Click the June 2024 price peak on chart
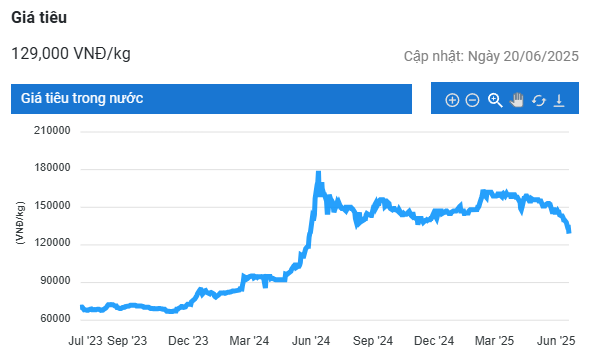This screenshot has width=591, height=362. [318, 174]
